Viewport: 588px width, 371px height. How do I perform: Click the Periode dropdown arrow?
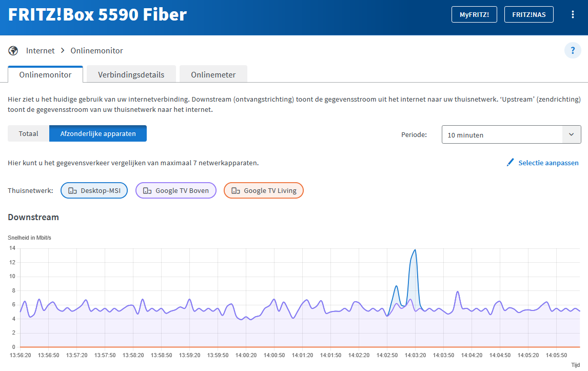tap(571, 135)
